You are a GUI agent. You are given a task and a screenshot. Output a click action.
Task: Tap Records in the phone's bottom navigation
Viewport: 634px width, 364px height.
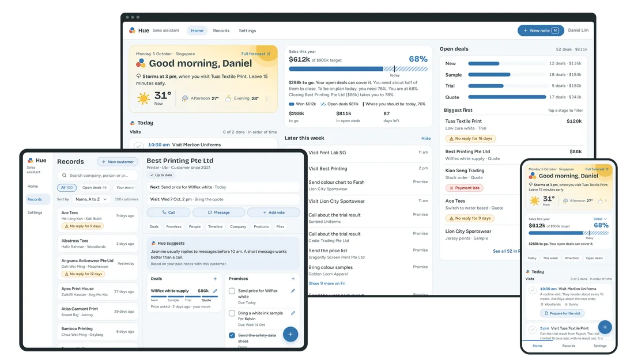568,346
